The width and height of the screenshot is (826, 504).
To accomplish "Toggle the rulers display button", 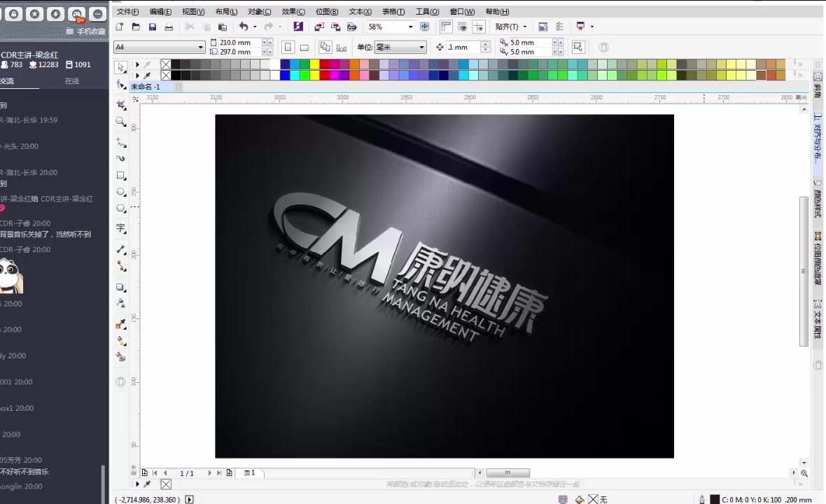I will coord(447,26).
